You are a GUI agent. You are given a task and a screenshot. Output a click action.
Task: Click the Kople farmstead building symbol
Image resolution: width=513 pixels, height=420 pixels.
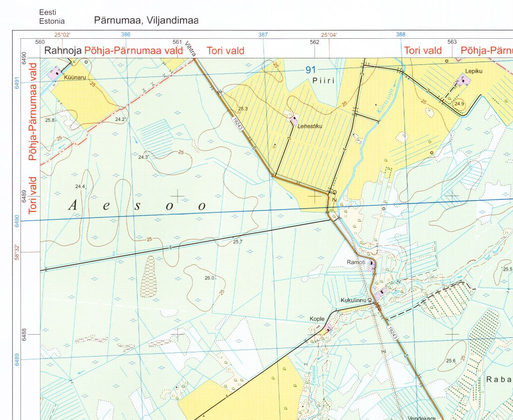tap(329, 328)
